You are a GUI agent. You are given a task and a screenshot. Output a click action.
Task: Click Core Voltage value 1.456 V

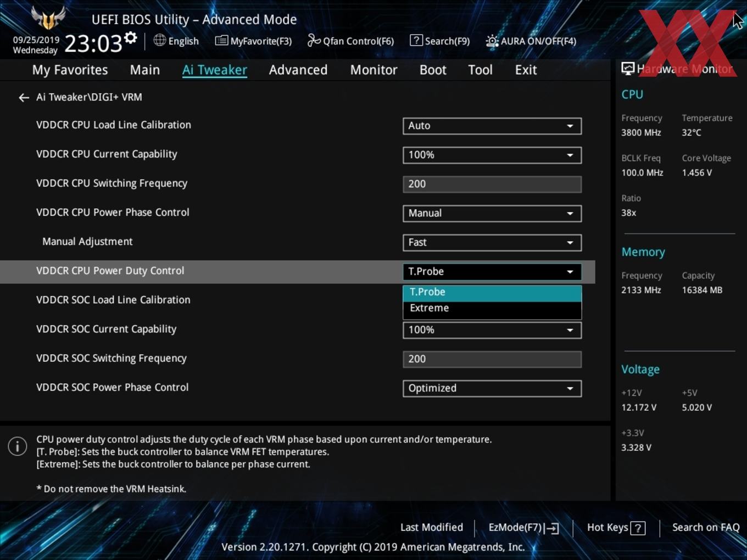[x=697, y=173]
